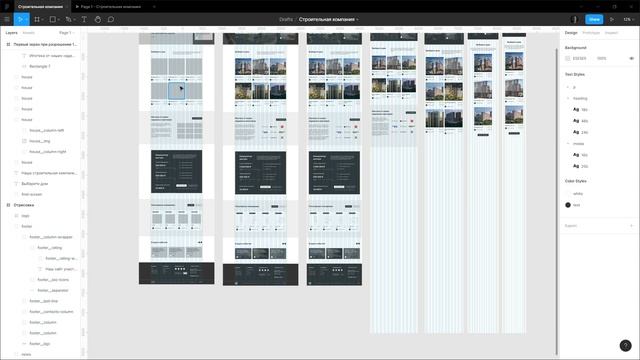Click the Background opacity 100% field
640x360 pixels.
tap(601, 58)
